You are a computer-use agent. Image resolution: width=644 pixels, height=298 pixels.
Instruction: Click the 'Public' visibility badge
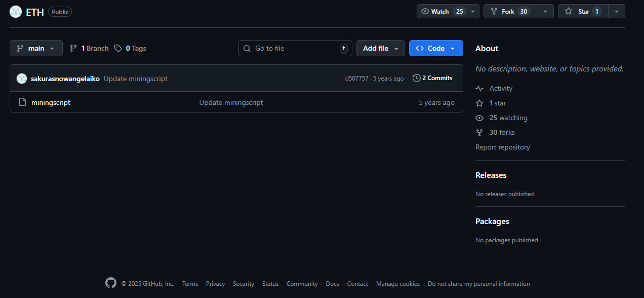(x=60, y=12)
